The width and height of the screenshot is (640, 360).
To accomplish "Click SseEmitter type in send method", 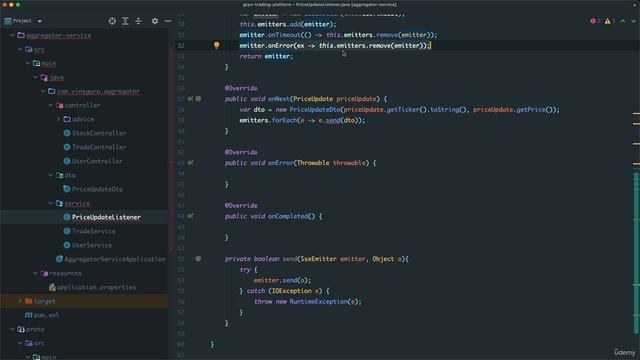I will (319, 259).
